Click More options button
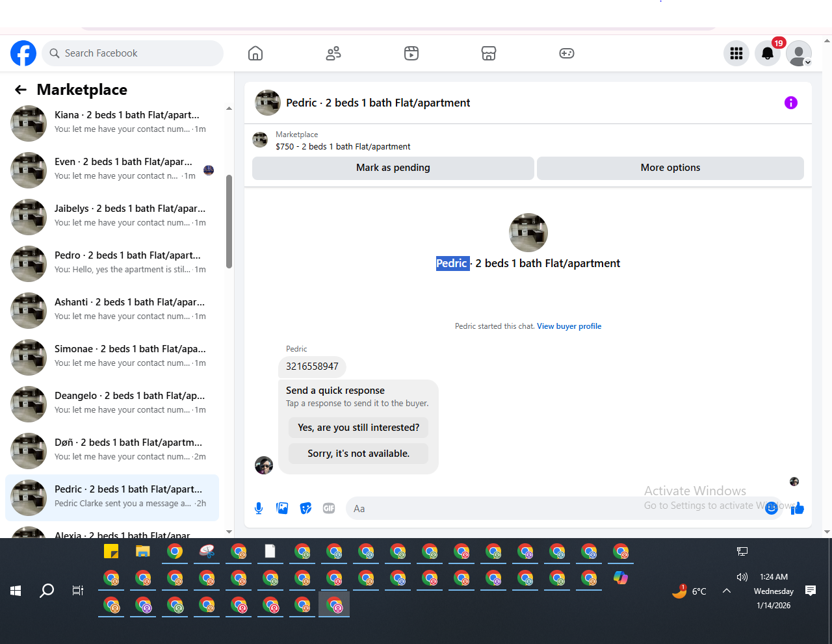Image resolution: width=832 pixels, height=644 pixels. (x=670, y=168)
